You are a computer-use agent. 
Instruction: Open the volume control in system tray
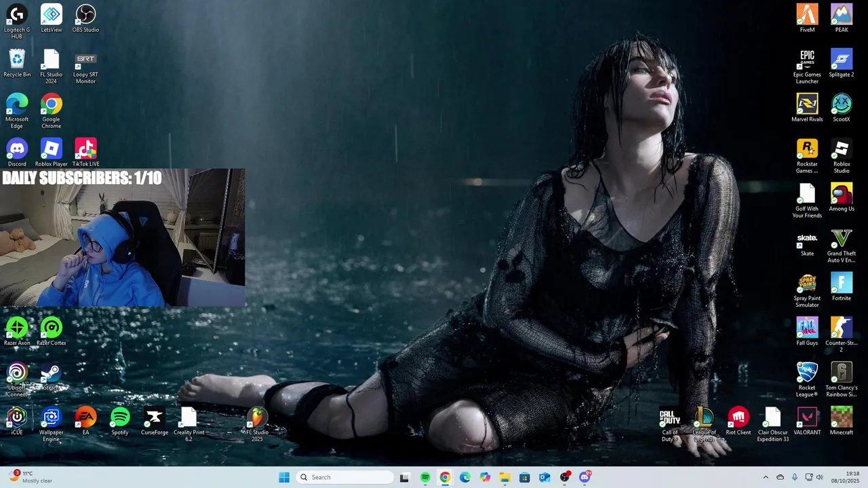pyautogui.click(x=819, y=477)
